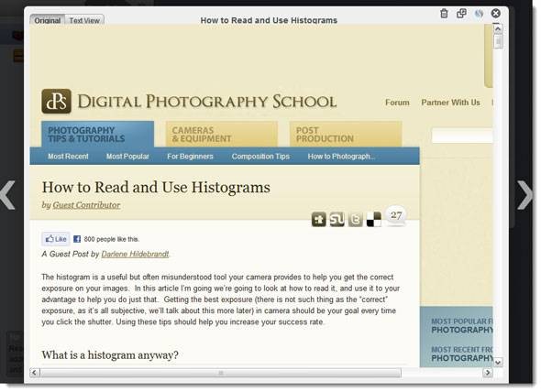
Task: Click the horizontal scrollbar thumb
Action: point(221,373)
